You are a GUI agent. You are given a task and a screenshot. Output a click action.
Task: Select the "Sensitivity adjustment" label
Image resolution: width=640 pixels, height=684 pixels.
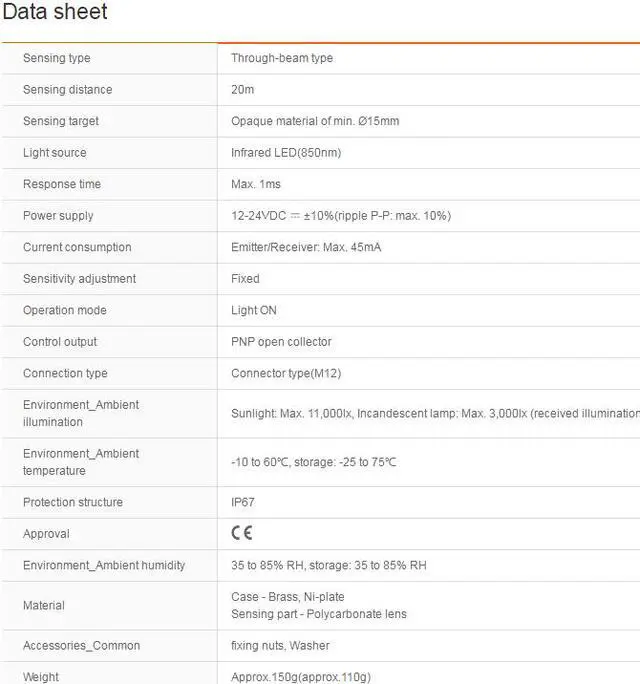[x=79, y=279]
